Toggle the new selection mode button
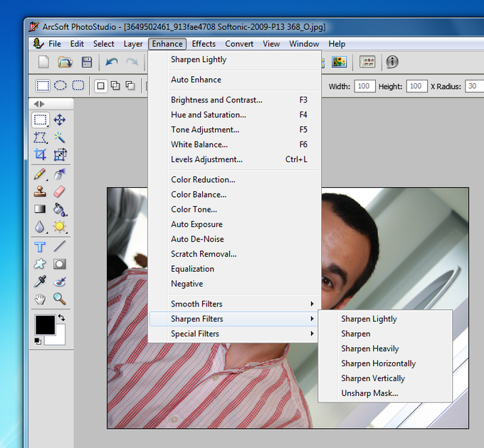This screenshot has height=448, width=484. 100,86
